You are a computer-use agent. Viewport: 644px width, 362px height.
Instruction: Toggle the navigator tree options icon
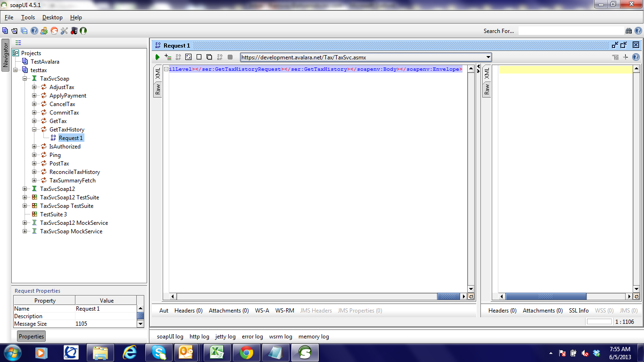click(18, 42)
